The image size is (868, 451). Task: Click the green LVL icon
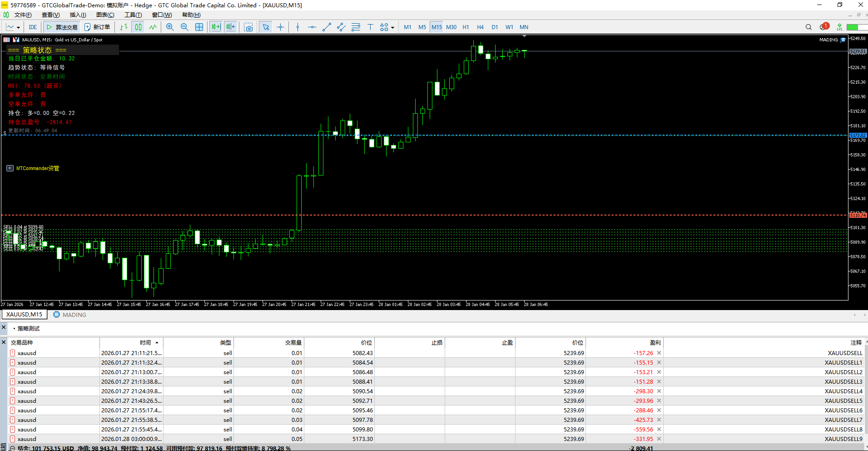pos(839,27)
